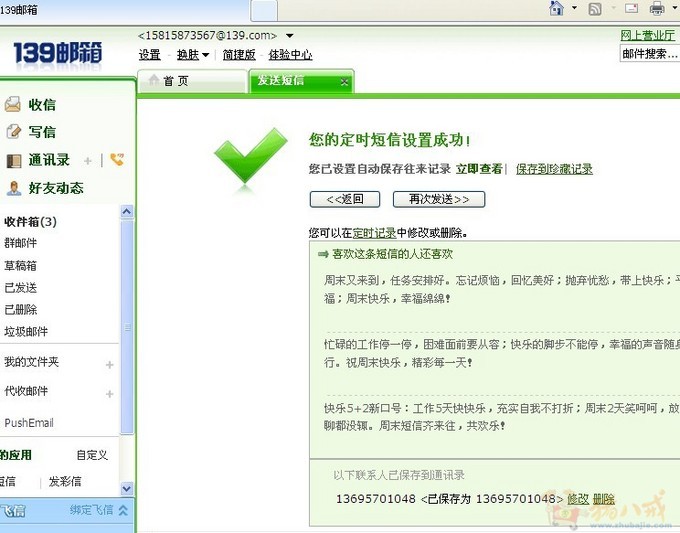Switch to 简捷版
Viewport: 680px width, 533px height.
(239, 55)
